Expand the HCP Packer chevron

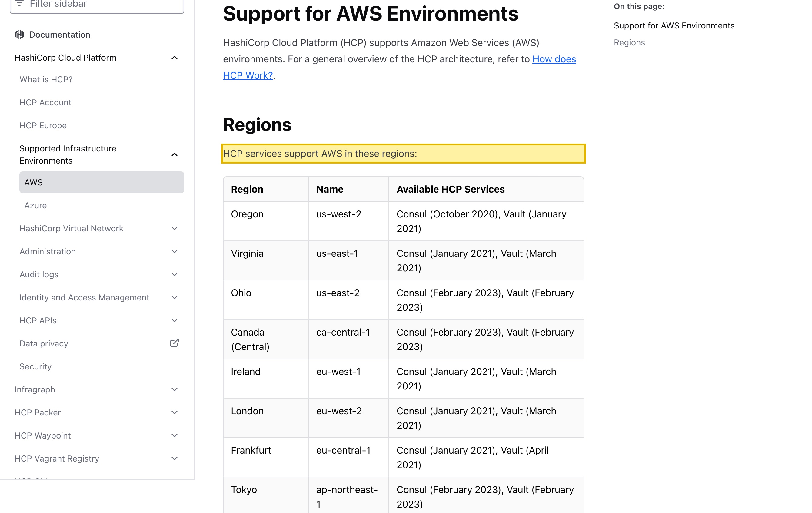pos(174,412)
